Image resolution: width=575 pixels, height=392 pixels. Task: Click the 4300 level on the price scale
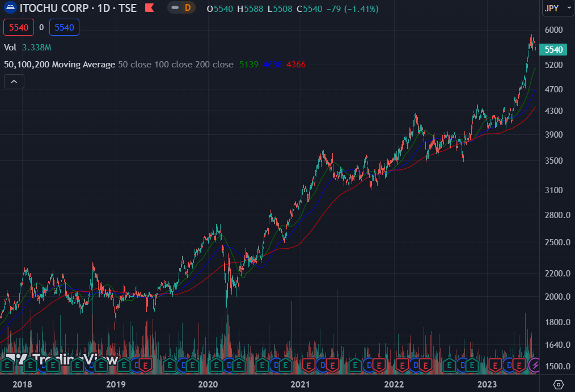(553, 111)
